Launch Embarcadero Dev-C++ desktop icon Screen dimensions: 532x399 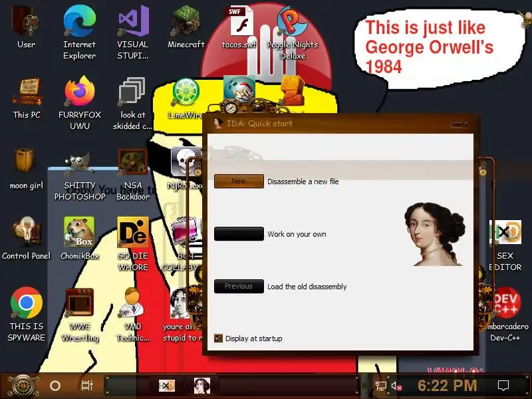point(505,314)
